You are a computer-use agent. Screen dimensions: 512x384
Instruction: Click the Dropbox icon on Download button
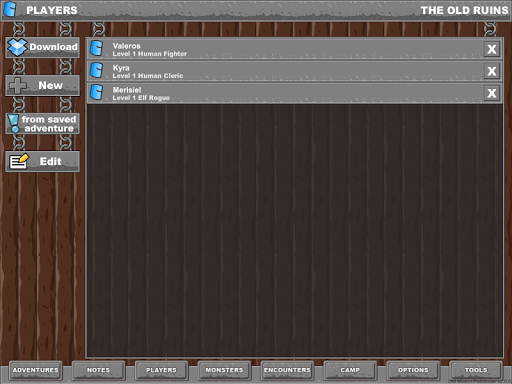(x=17, y=47)
